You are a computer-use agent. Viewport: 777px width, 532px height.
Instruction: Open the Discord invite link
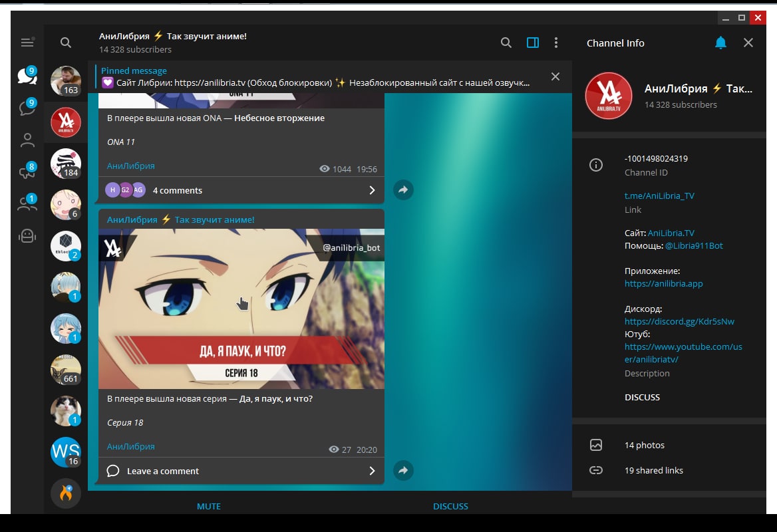[x=679, y=321]
